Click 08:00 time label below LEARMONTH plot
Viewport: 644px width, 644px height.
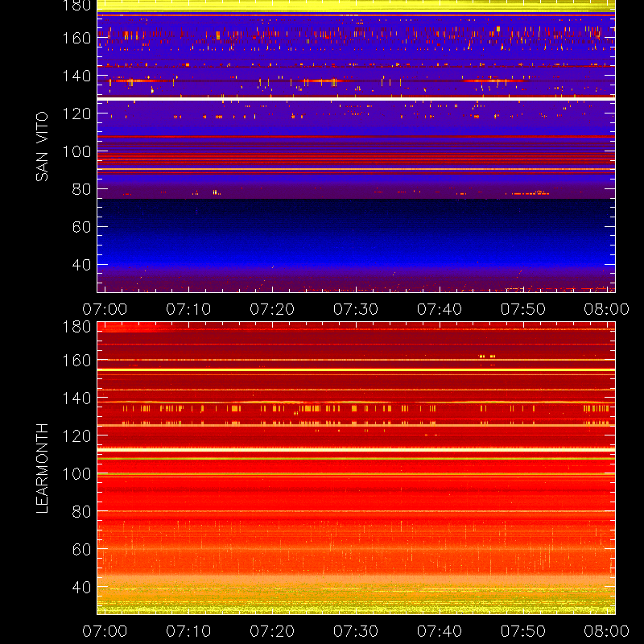coord(607,631)
